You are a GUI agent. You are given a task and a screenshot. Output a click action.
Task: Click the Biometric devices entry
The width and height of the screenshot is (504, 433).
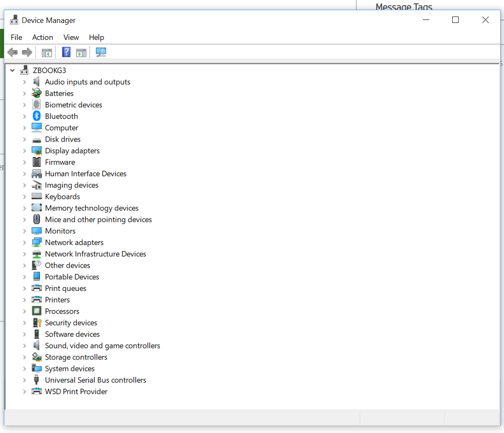(x=73, y=104)
